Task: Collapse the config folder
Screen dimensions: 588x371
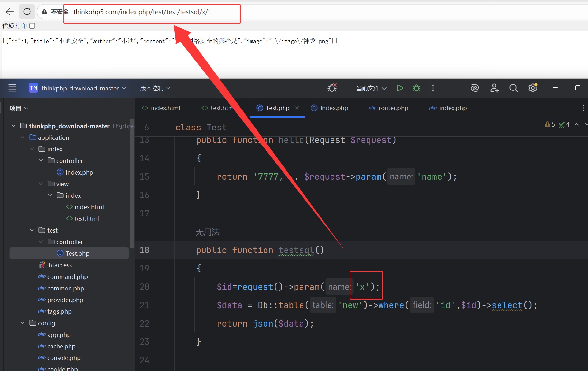Action: click(23, 323)
